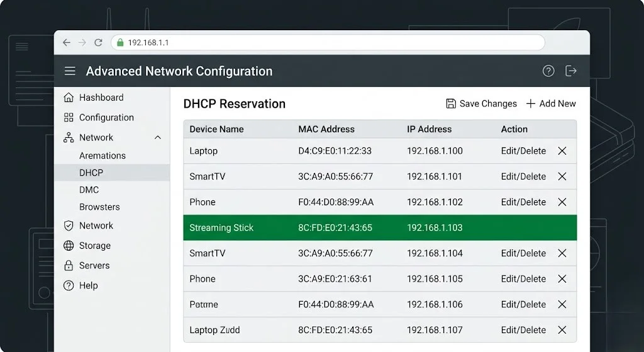Delete the 192.168.1.102 reservation with its X
Viewport: 644px width, 352px height.
562,202
